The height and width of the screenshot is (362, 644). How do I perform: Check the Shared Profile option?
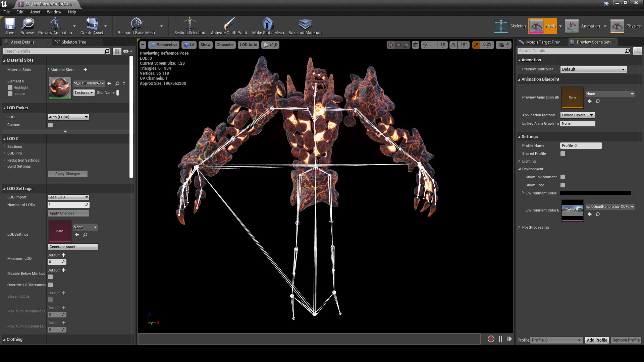click(563, 154)
